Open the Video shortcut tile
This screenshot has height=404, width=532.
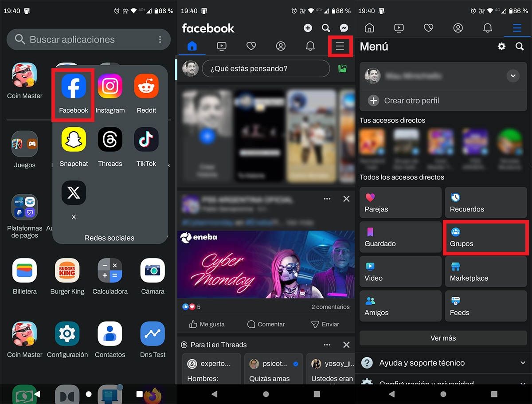coord(401,272)
